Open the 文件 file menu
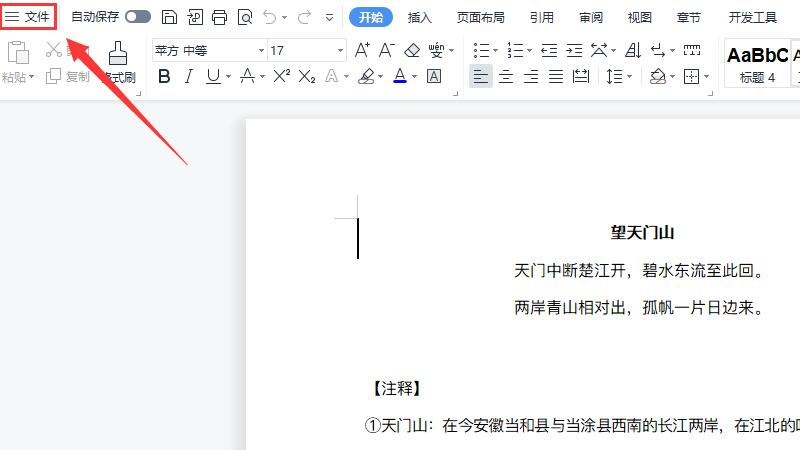800x450 pixels. [x=28, y=17]
